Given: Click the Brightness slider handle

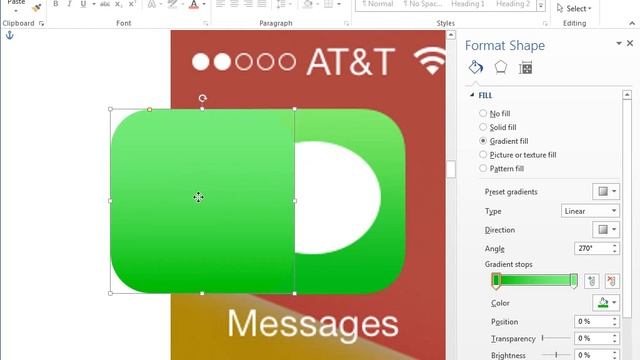Looking at the screenshot, I should coord(556,355).
